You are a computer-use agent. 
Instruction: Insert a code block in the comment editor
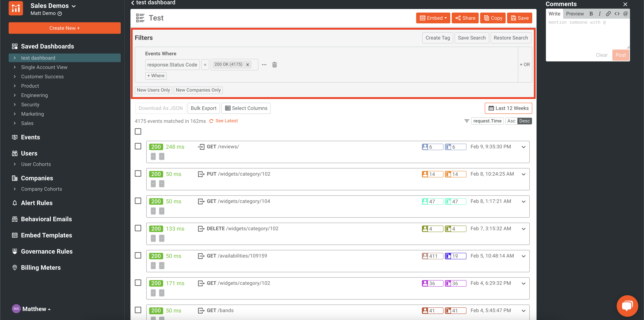click(x=617, y=14)
